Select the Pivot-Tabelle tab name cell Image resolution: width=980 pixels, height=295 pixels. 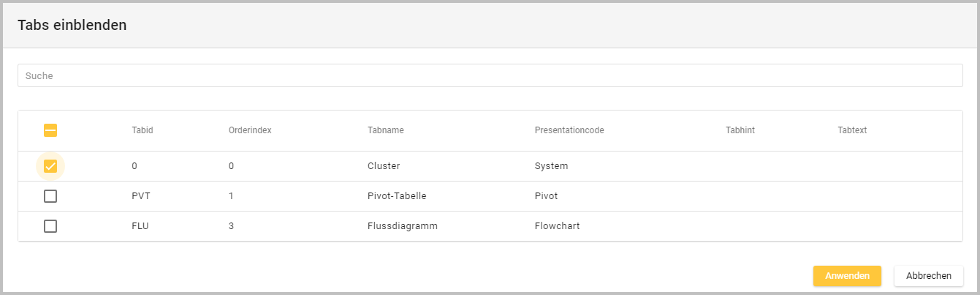click(397, 196)
